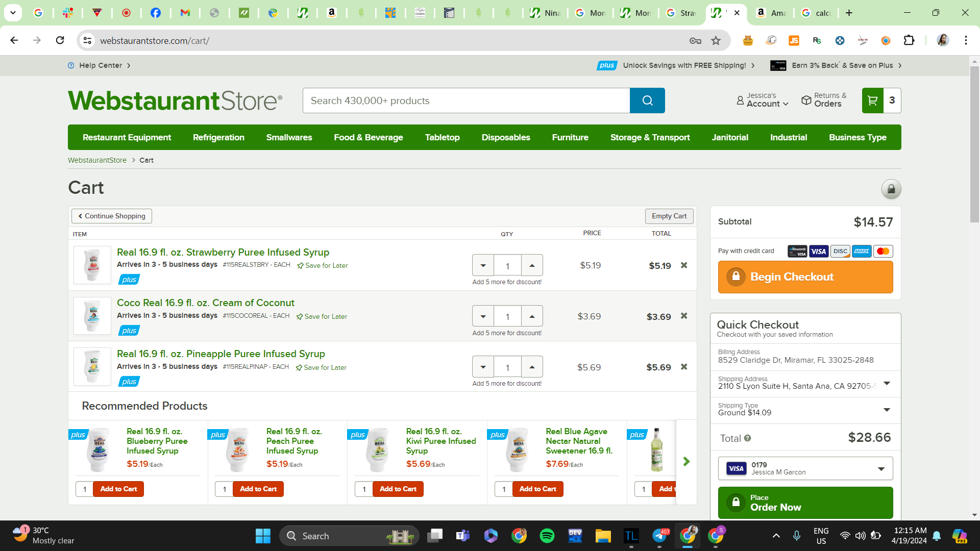Open Refrigeration menu
Screen dimensions: 980x551
tap(218, 137)
